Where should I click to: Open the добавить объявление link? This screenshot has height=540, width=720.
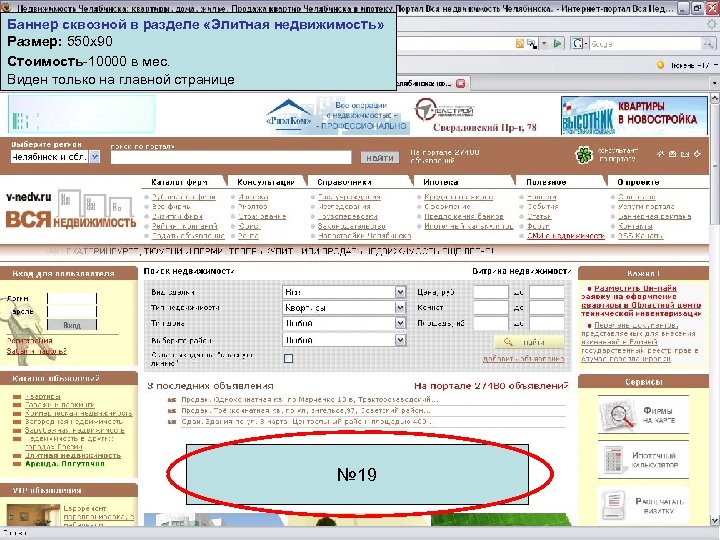523,359
